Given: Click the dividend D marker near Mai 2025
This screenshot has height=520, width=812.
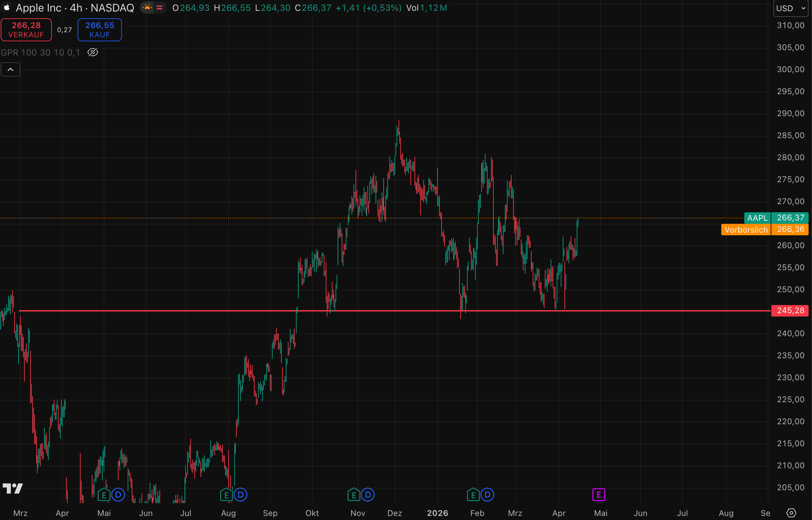Looking at the screenshot, I should tap(118, 495).
